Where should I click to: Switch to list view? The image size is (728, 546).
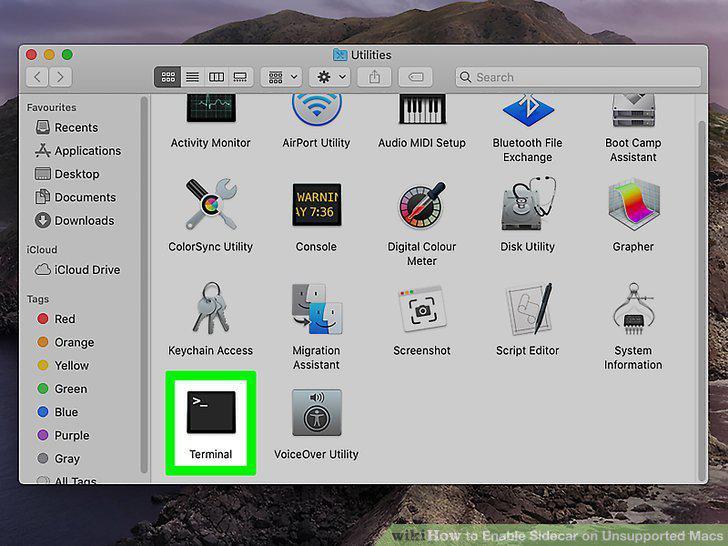click(192, 77)
